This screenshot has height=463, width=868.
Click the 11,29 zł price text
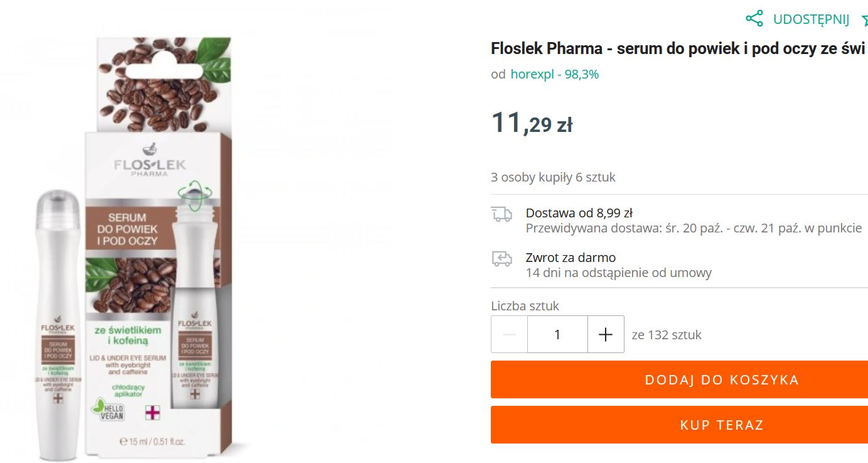pos(532,123)
